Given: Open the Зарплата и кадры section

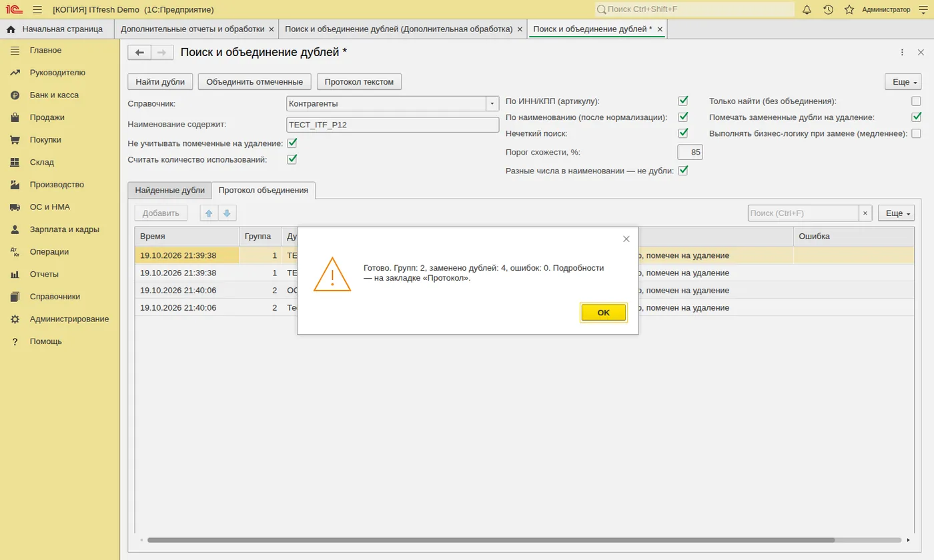Looking at the screenshot, I should (64, 229).
